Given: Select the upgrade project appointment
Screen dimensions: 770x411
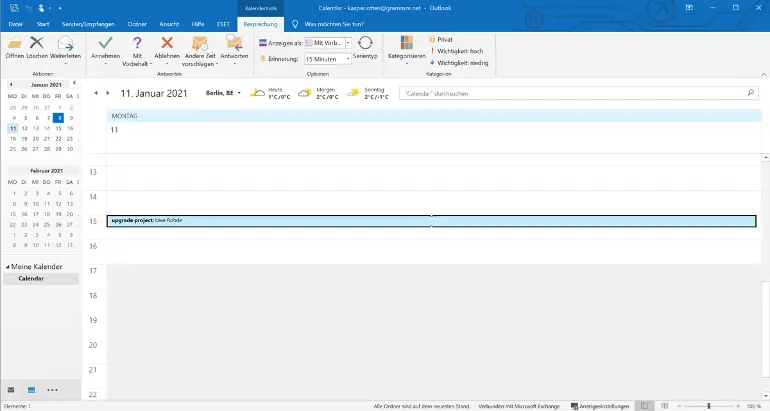Looking at the screenshot, I should 430,221.
